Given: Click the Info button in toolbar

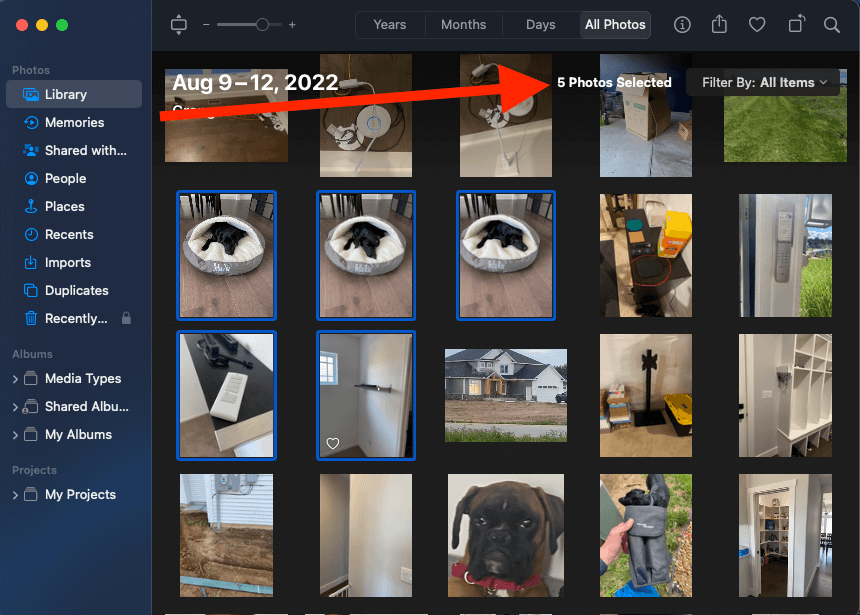Looking at the screenshot, I should tap(682, 25).
